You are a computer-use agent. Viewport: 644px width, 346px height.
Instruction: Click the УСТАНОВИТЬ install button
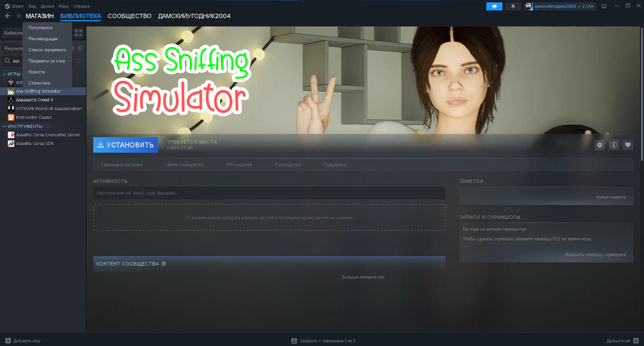[125, 145]
